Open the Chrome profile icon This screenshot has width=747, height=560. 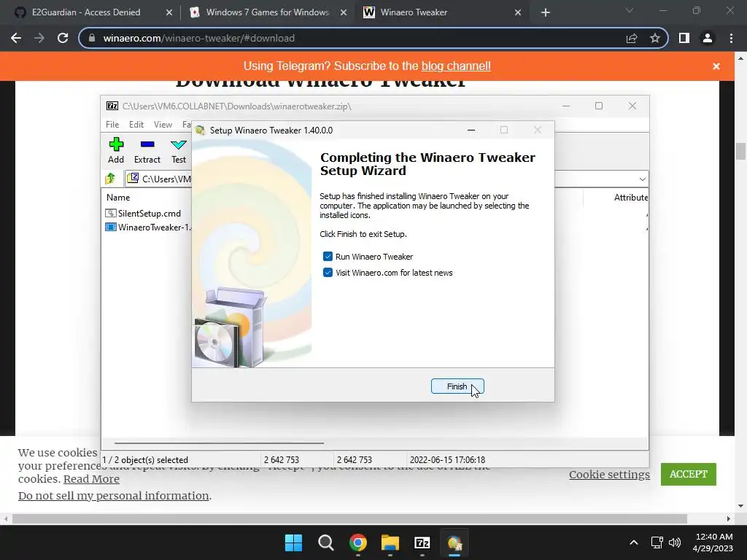[x=708, y=38]
